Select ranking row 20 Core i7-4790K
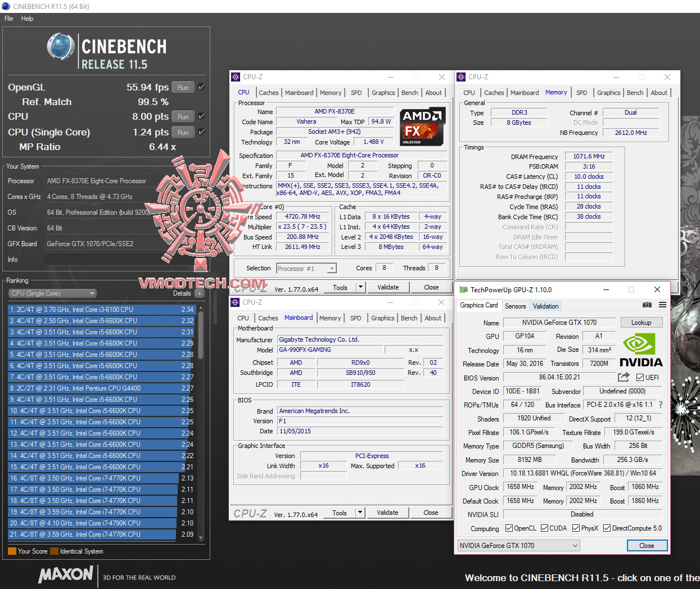Screen dimensions: 700x589 coord(101,523)
